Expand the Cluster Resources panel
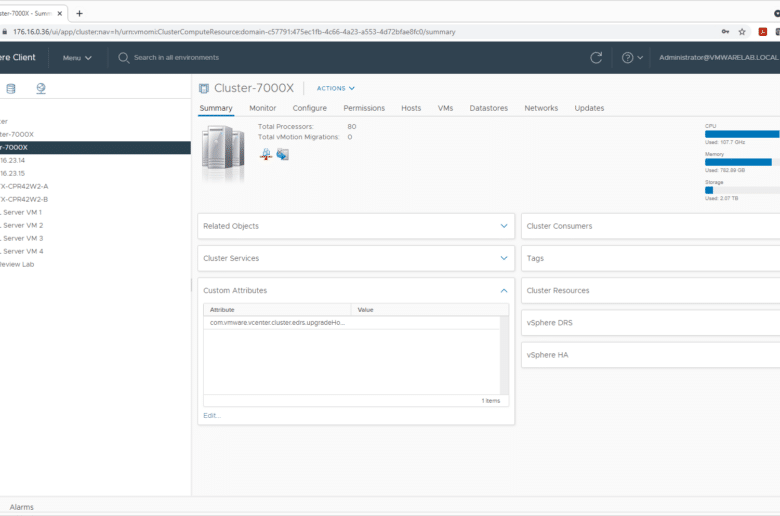Screen dimensions: 780x516 651,291
